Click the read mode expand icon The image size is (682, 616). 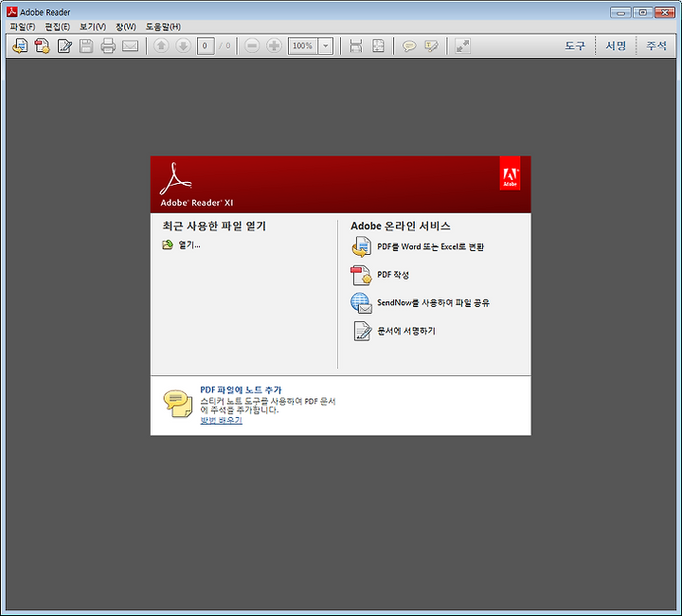click(462, 45)
